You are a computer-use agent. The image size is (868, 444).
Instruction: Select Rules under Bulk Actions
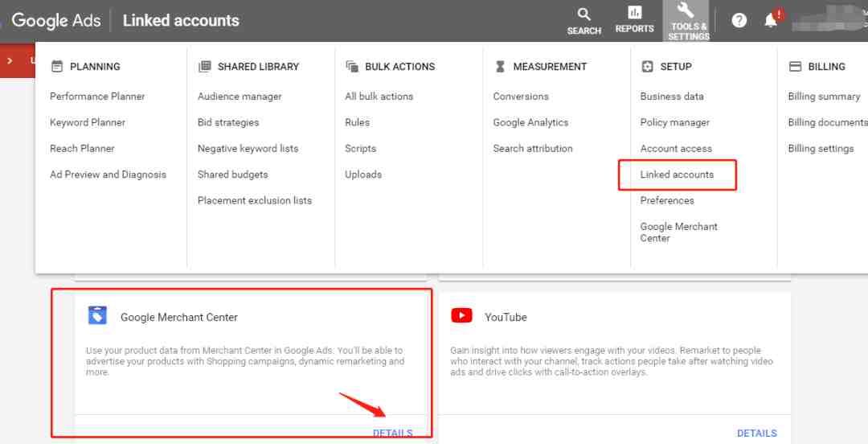click(x=357, y=122)
